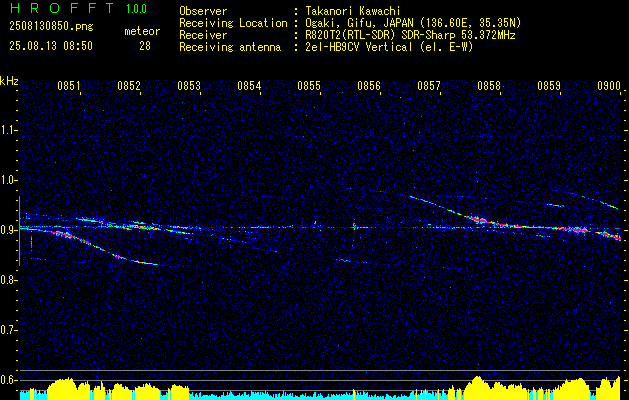Screen dimensions: 629x400
Task: Select the version number 1.0.0
Action: (136, 9)
